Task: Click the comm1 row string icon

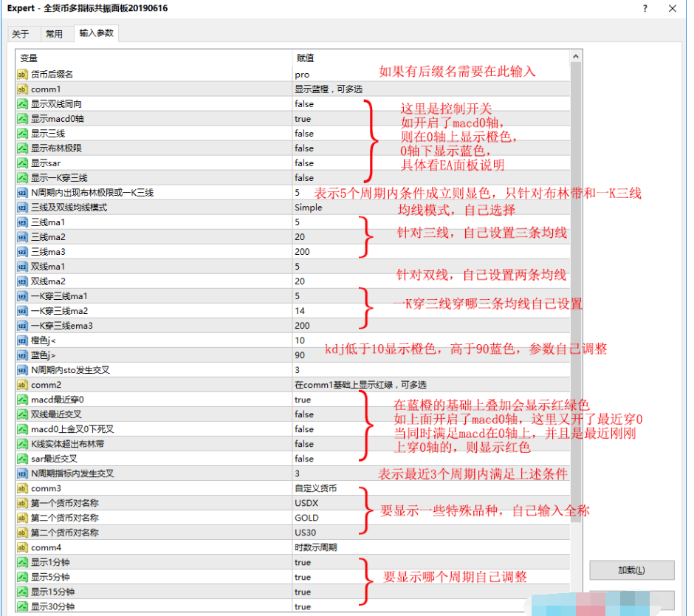Action: point(22,89)
